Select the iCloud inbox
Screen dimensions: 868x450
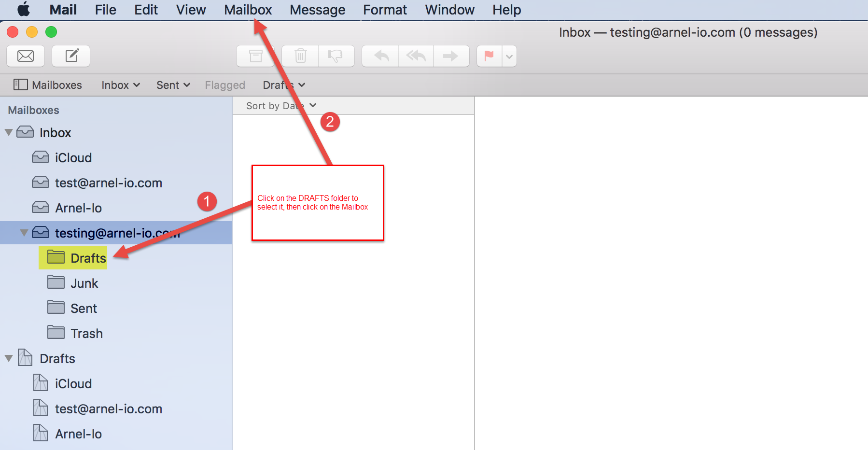(x=116, y=157)
